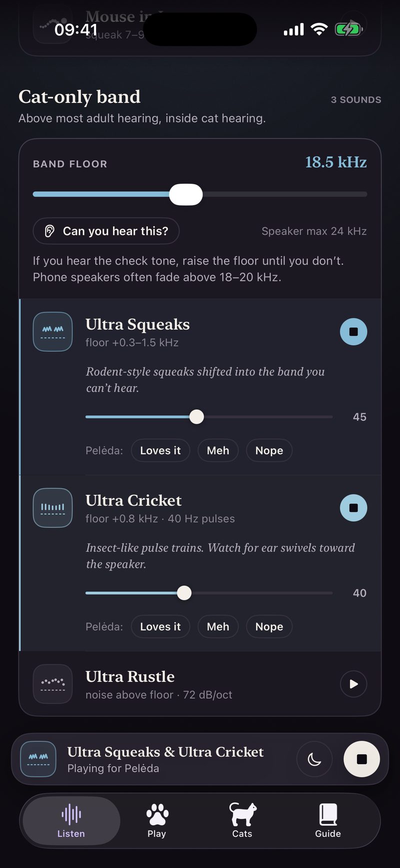Adjust Ultra Squeaks volume slider handle

197,417
